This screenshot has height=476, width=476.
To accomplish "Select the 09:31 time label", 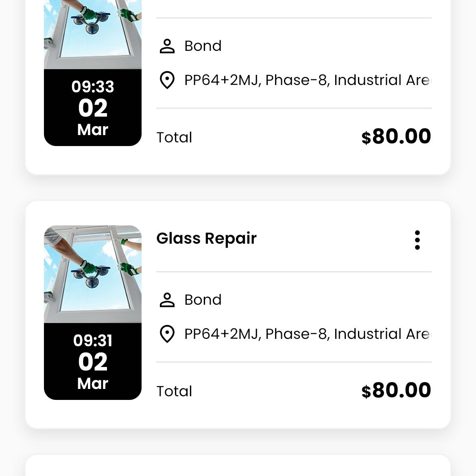I will click(93, 341).
